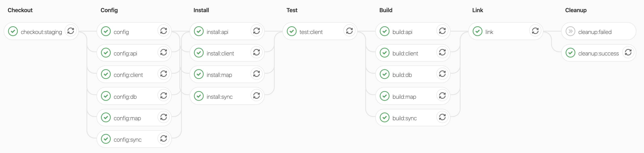Image resolution: width=644 pixels, height=153 pixels.
Task: Click the Build stage heading
Action: pyautogui.click(x=385, y=10)
